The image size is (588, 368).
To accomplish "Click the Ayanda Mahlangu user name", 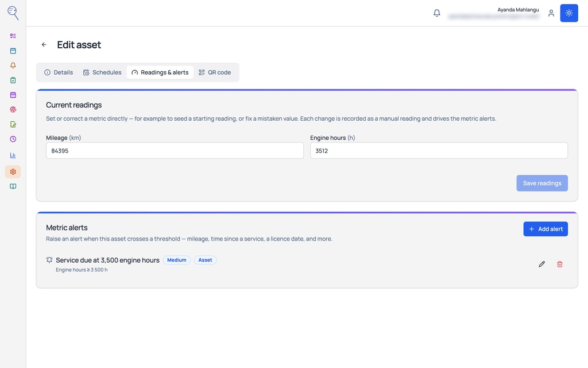I will pos(518,10).
